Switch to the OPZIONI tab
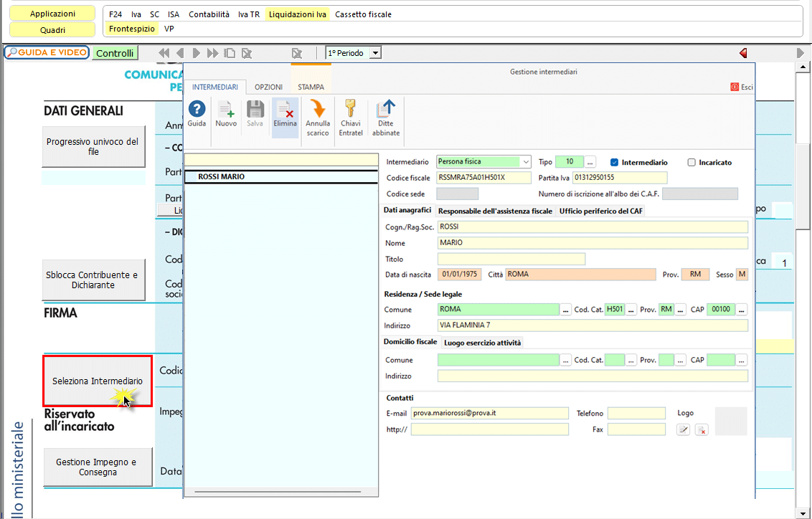The width and height of the screenshot is (812, 519). (268, 87)
